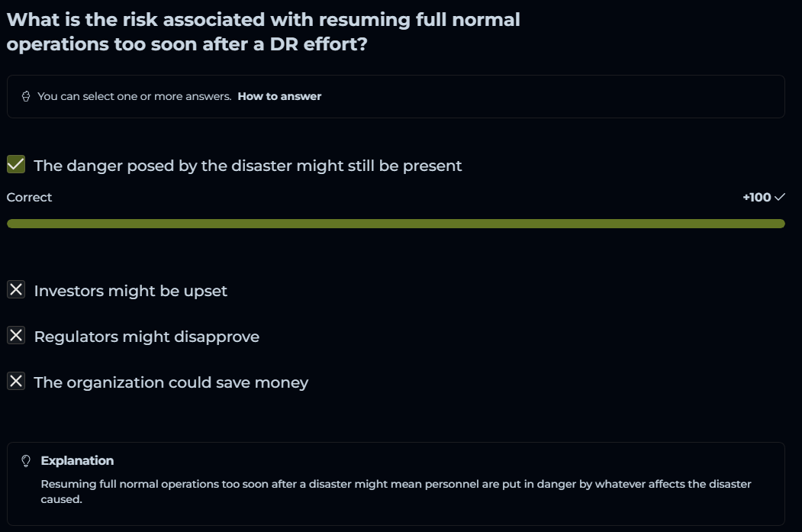
Task: Uncheck the danger still present checkbox
Action: (16, 165)
